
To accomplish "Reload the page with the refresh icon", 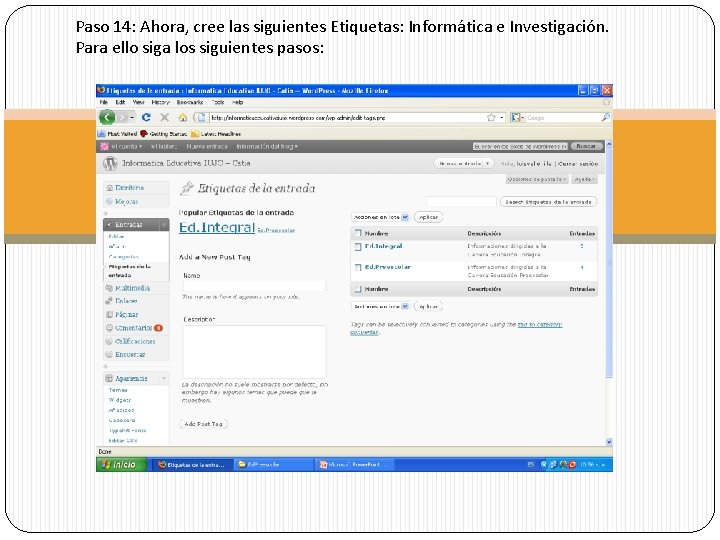I will [x=146, y=118].
